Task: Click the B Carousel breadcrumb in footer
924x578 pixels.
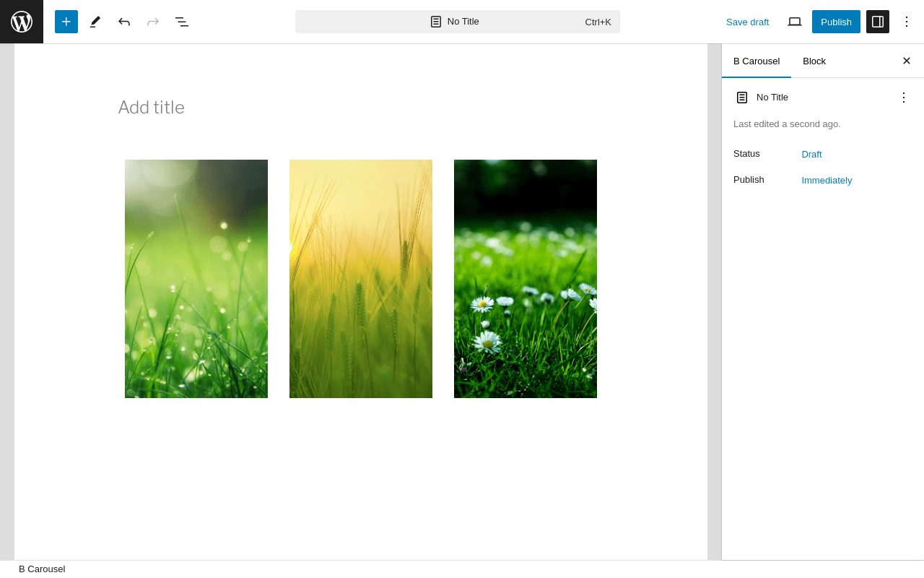Action: click(x=42, y=569)
